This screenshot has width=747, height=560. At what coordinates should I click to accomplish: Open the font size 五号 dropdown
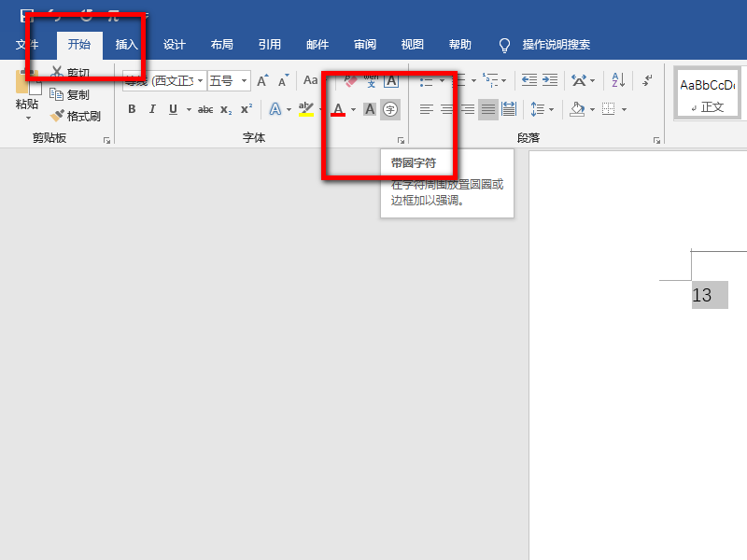[x=244, y=80]
